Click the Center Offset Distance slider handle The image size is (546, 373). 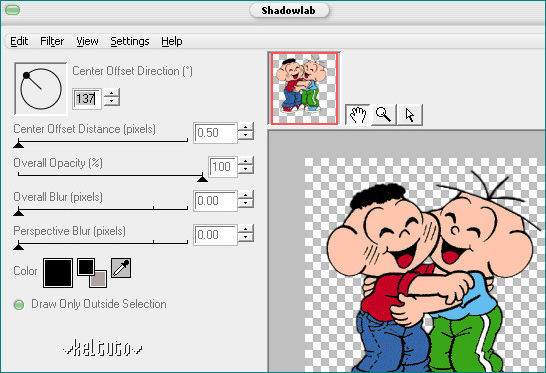tap(18, 144)
